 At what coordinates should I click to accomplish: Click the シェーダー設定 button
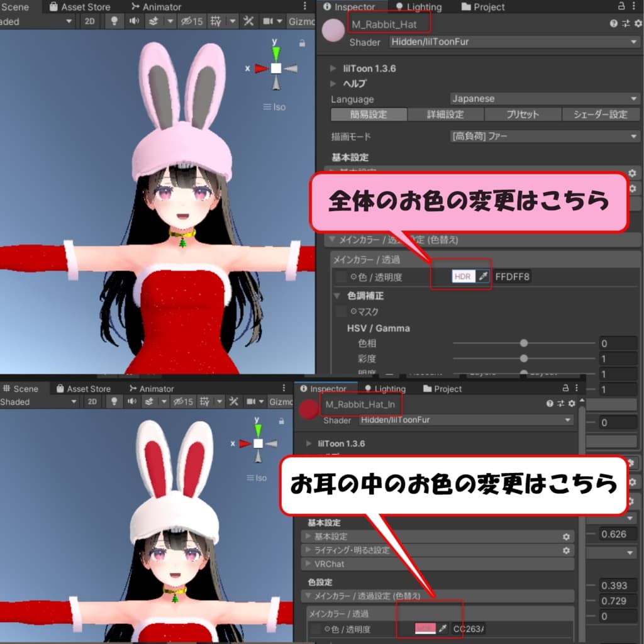tap(601, 114)
